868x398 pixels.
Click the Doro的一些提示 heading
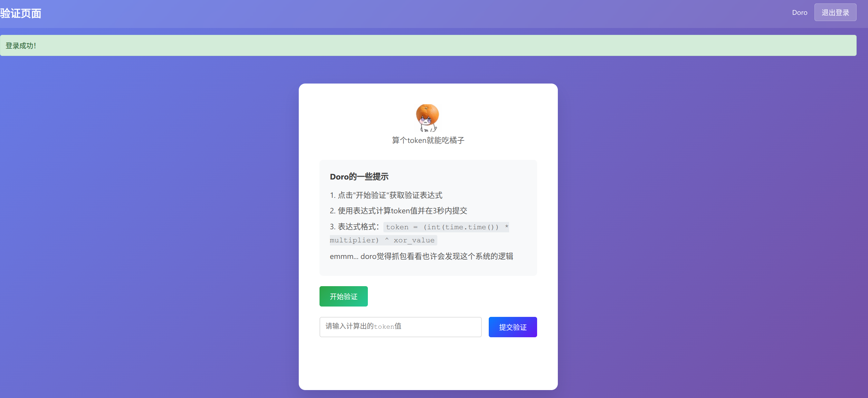(359, 177)
